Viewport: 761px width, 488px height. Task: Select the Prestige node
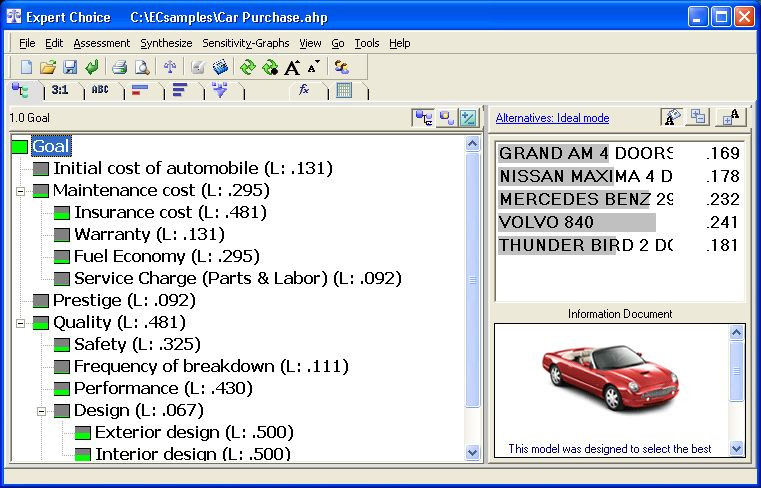click(x=124, y=301)
